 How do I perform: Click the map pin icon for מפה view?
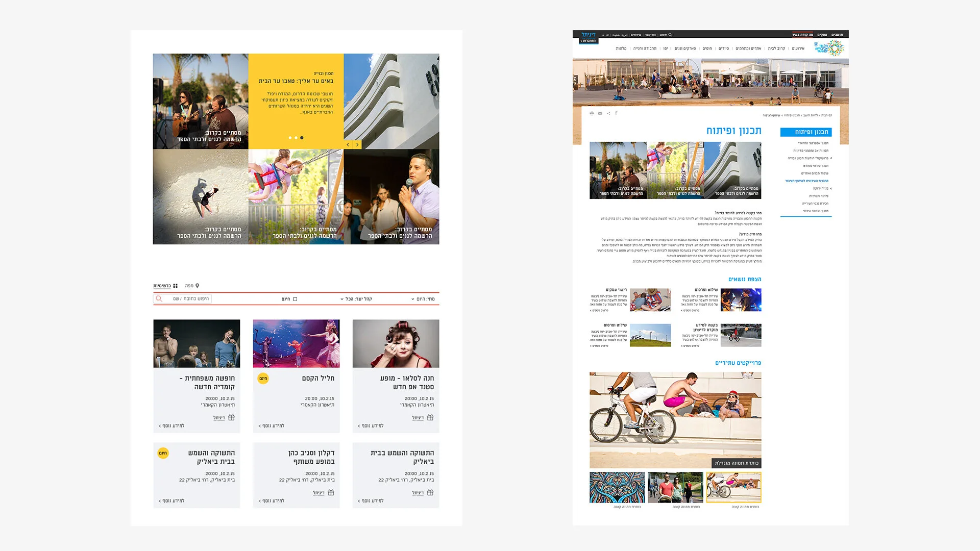198,286
